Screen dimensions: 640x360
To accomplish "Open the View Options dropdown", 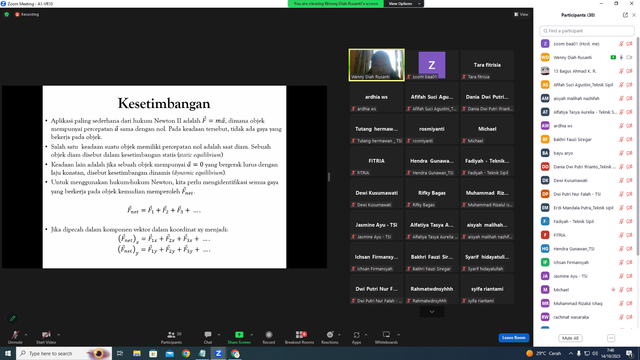I will pyautogui.click(x=404, y=4).
